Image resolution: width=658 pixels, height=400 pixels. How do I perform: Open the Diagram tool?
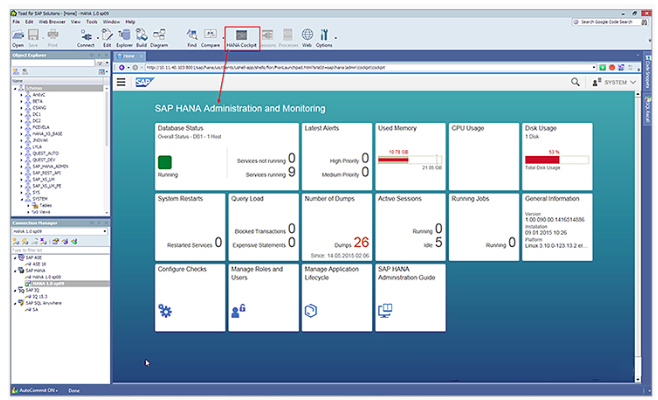pyautogui.click(x=159, y=35)
